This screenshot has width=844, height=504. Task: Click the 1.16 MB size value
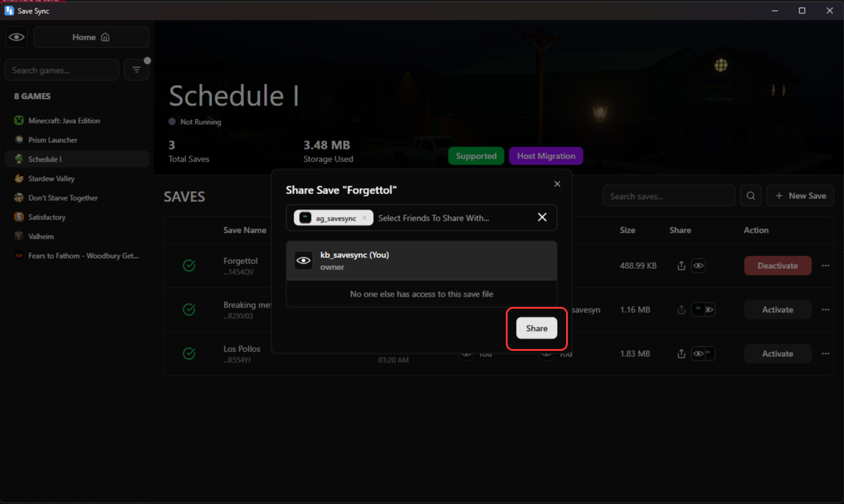(635, 309)
